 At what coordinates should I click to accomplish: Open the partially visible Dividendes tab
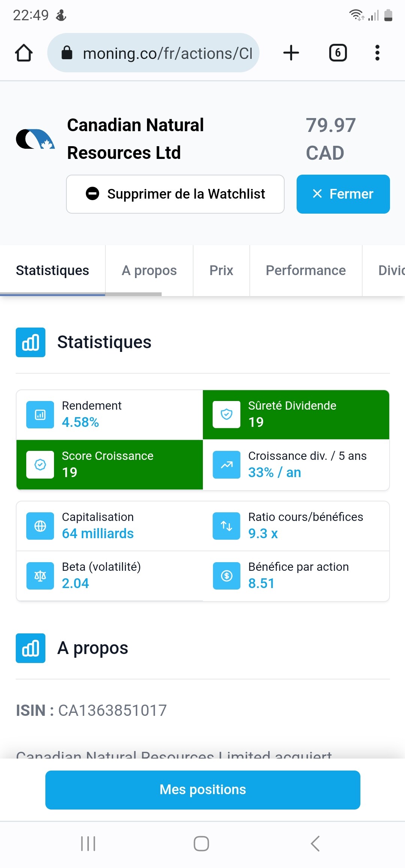pos(384,271)
